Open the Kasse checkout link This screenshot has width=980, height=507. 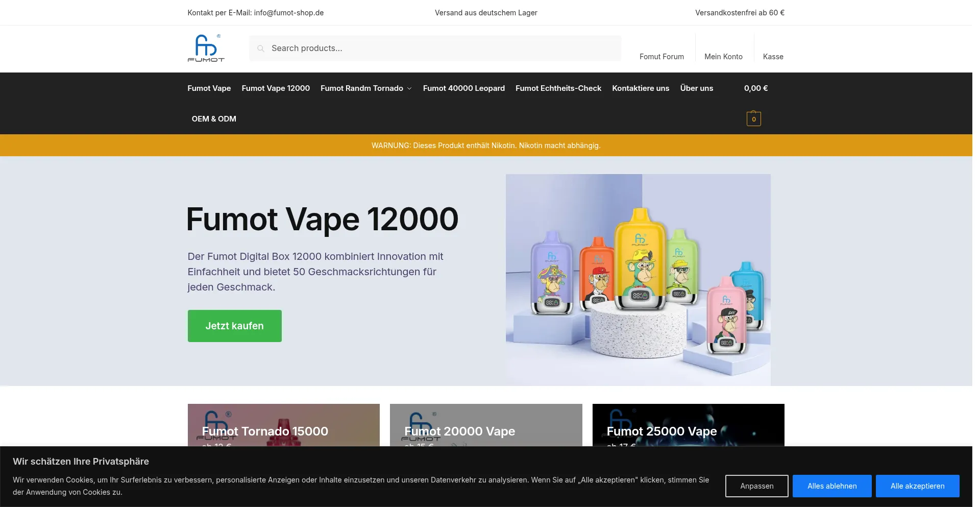click(773, 57)
